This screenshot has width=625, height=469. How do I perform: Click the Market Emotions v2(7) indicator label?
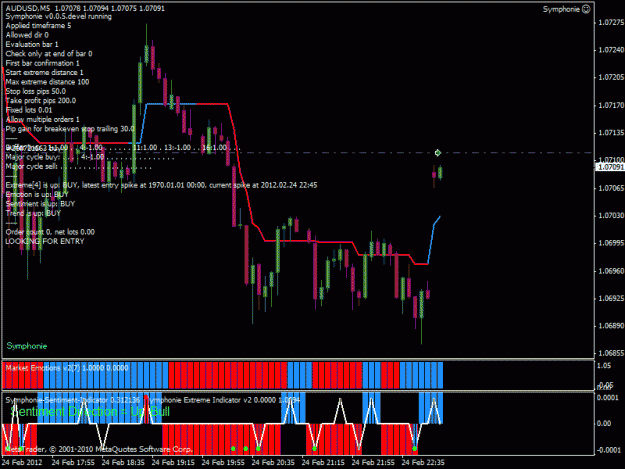[x=67, y=368]
